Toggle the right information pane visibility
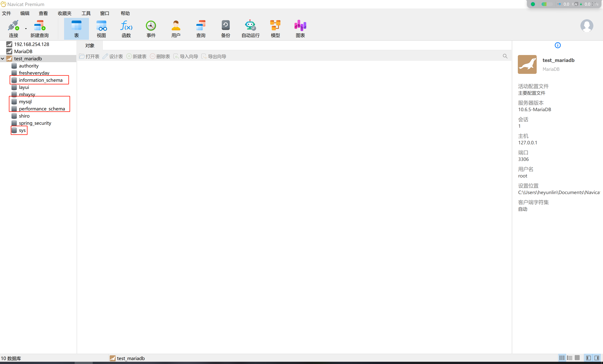Image resolution: width=603 pixels, height=364 pixels. [597, 358]
